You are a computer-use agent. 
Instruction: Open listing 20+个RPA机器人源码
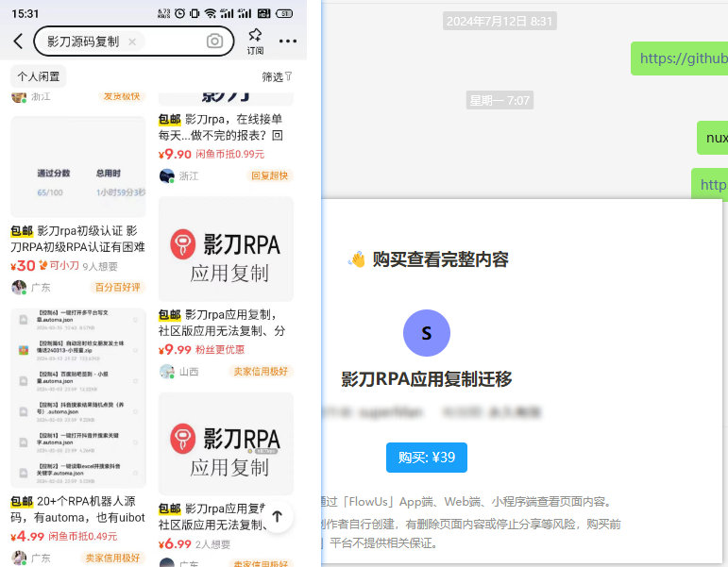point(78,509)
